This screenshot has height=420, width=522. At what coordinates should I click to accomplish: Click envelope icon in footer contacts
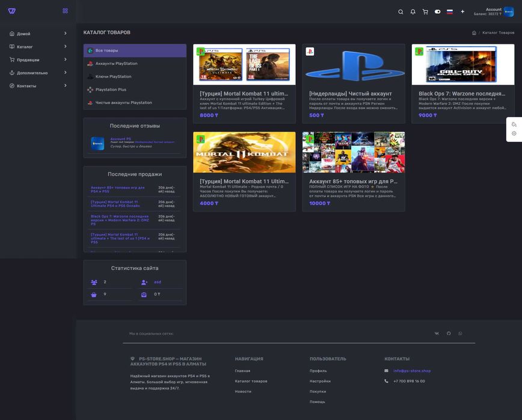point(387,371)
